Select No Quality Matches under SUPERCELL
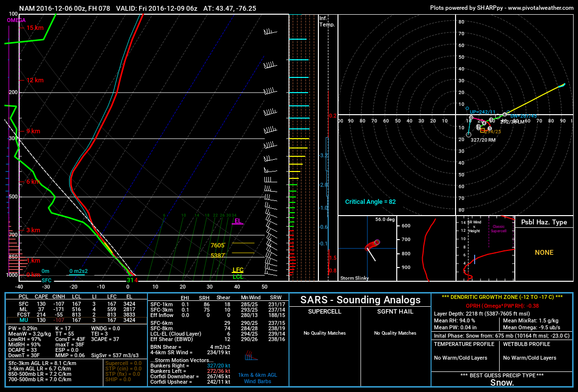578x392 pixels. coord(324,333)
